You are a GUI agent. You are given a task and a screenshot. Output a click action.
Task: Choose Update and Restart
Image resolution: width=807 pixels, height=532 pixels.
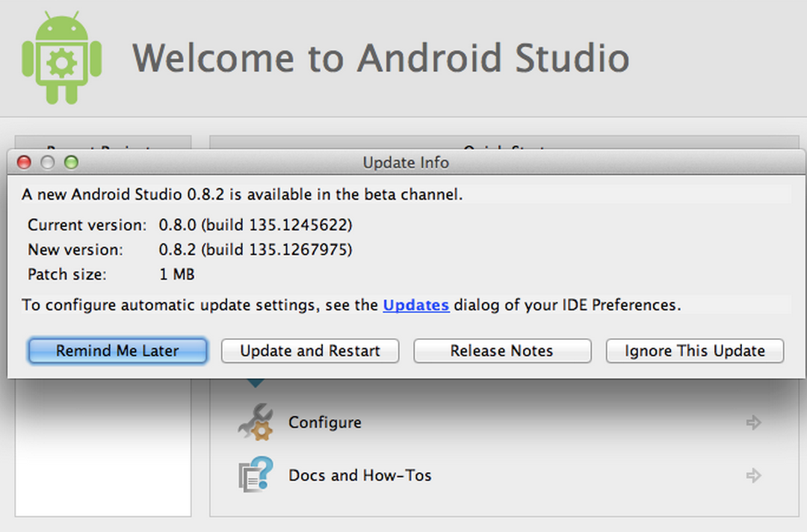(310, 350)
